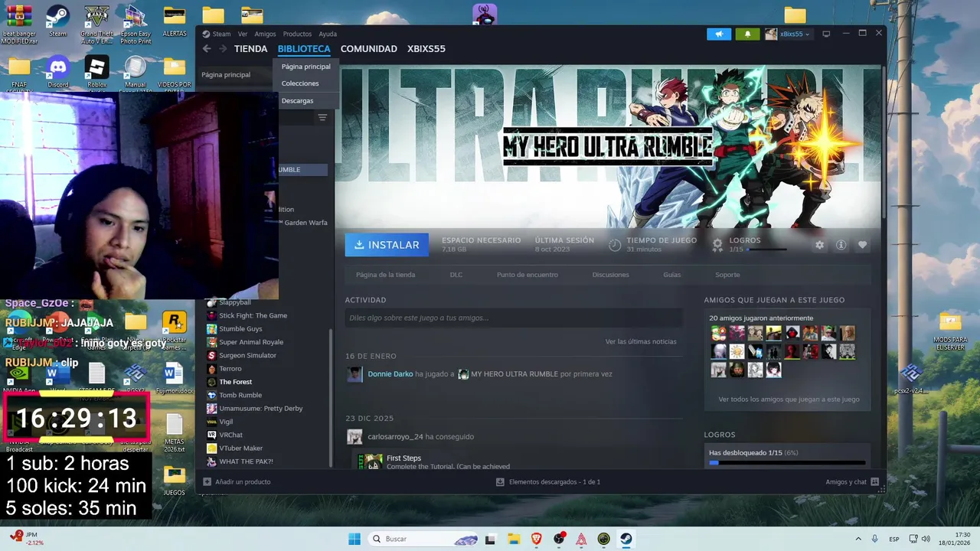Viewport: 980px width, 551px height.
Task: Open Página principal library dropdown
Action: [x=226, y=75]
